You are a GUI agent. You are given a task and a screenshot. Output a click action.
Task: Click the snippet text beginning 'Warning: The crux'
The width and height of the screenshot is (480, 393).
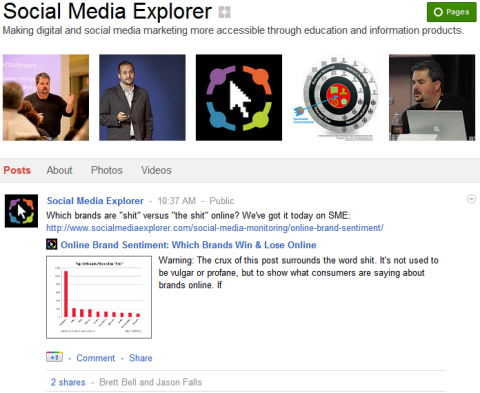[x=298, y=273]
